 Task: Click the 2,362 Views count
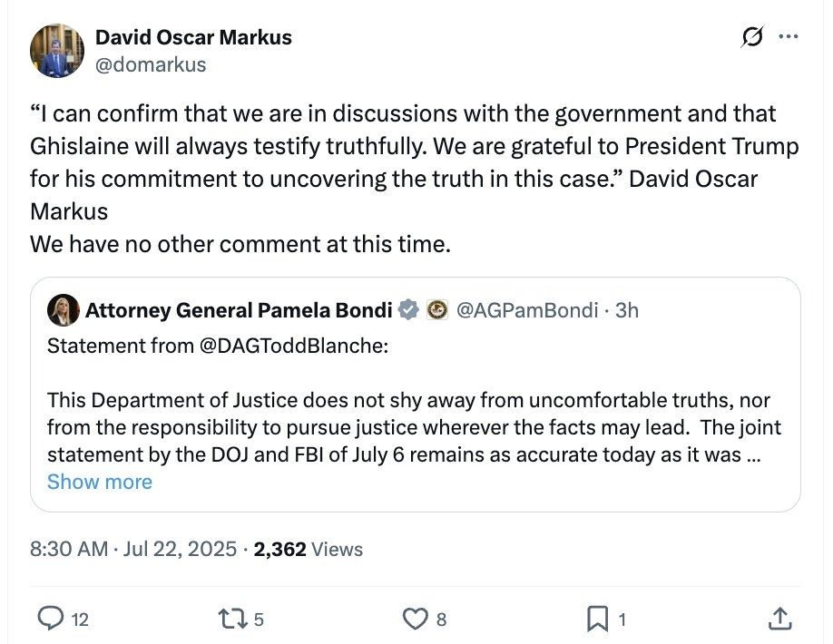pyautogui.click(x=309, y=549)
